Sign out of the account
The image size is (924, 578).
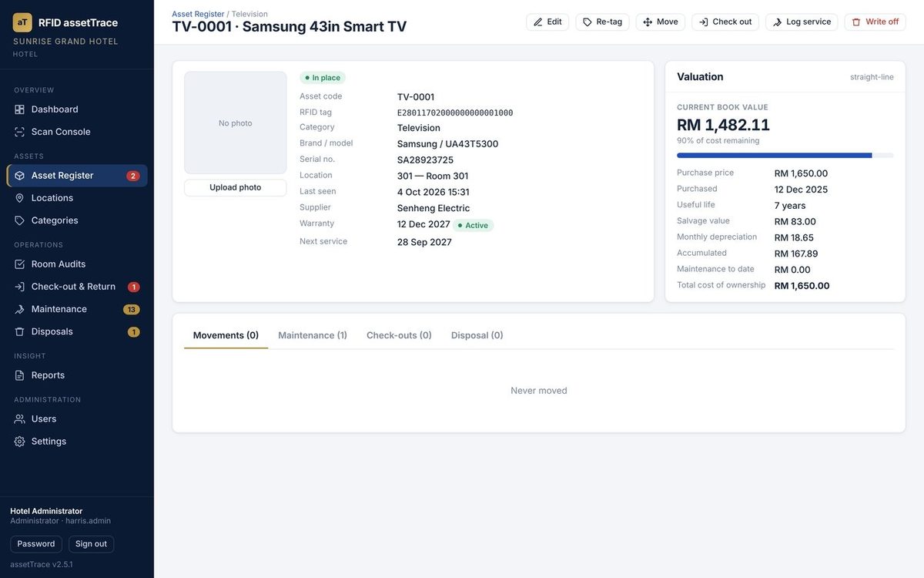tap(91, 544)
